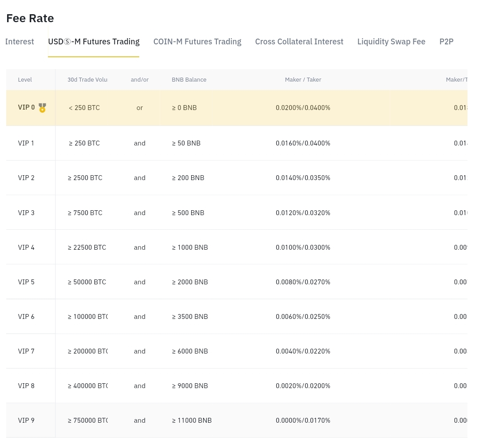Click the 0.0200%/0.0400% fee cell
This screenshot has width=479, height=448.
pyautogui.click(x=303, y=108)
